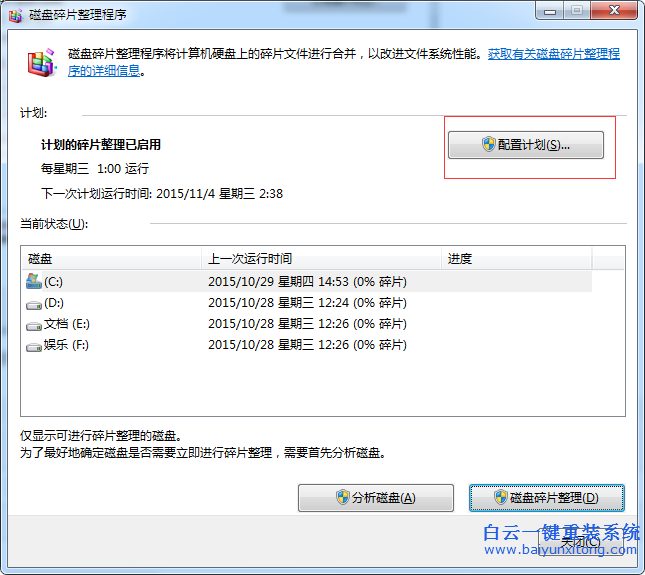This screenshot has height=575, width=645.
Task: Sort by the 上一次运行时间 column header
Action: (322, 259)
